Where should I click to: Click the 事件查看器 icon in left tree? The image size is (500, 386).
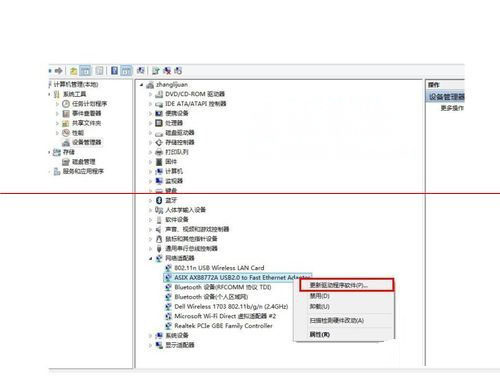pos(66,113)
